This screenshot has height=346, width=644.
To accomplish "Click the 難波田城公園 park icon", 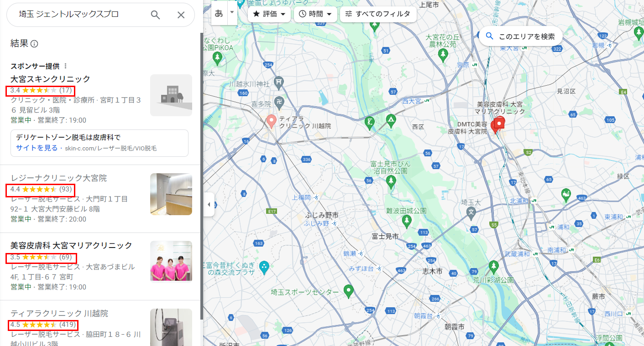I will 407,222.
